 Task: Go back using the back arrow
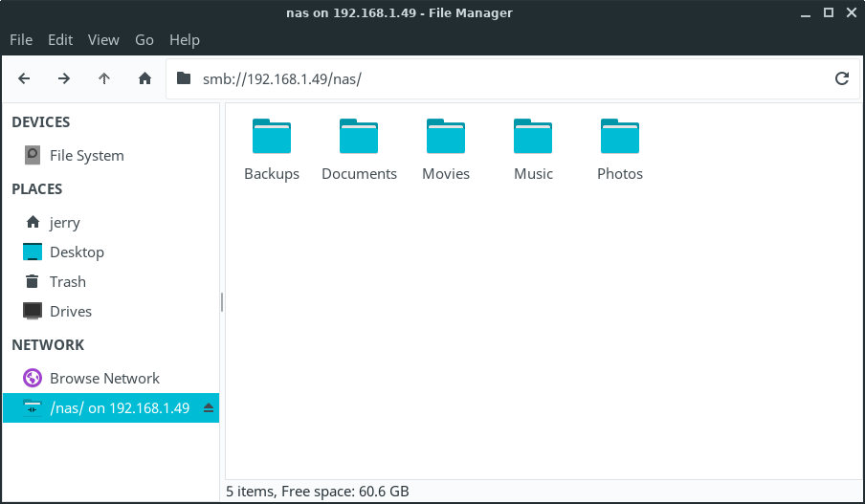tap(24, 78)
